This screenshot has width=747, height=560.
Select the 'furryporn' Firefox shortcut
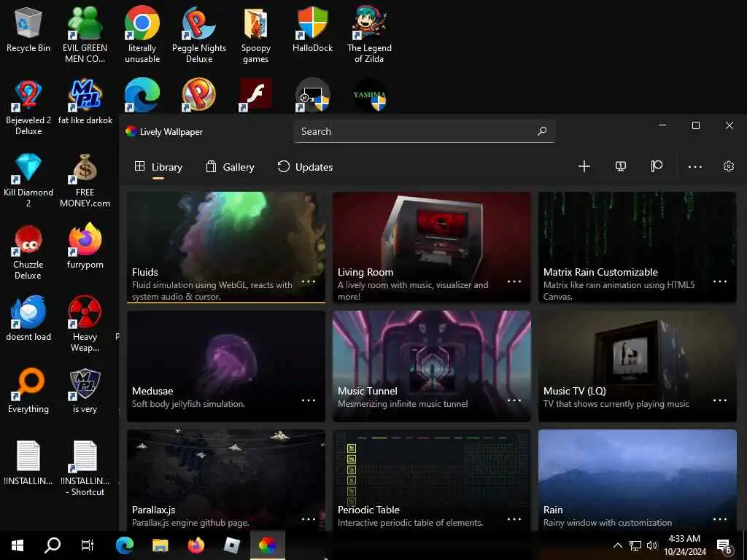(x=85, y=247)
